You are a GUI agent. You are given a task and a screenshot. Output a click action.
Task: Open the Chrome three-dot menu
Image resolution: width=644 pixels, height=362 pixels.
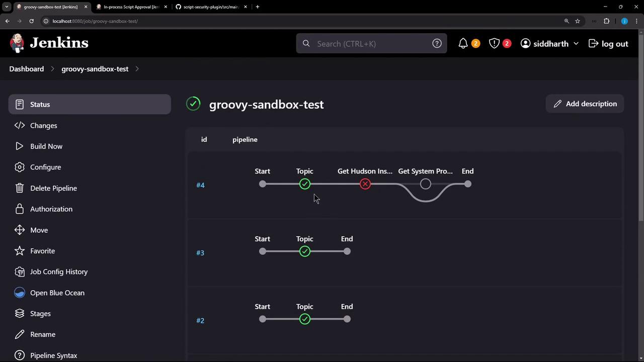tap(636, 21)
